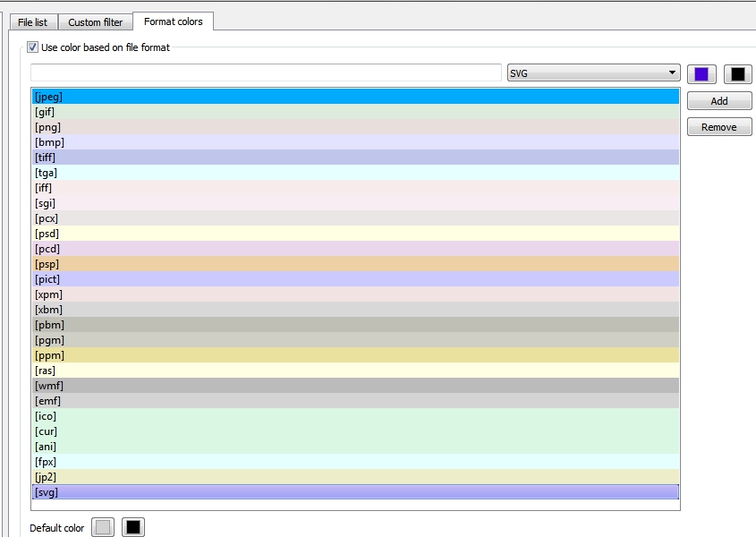756x537 pixels.
Task: Click the Default color black swatch
Action: [x=133, y=527]
